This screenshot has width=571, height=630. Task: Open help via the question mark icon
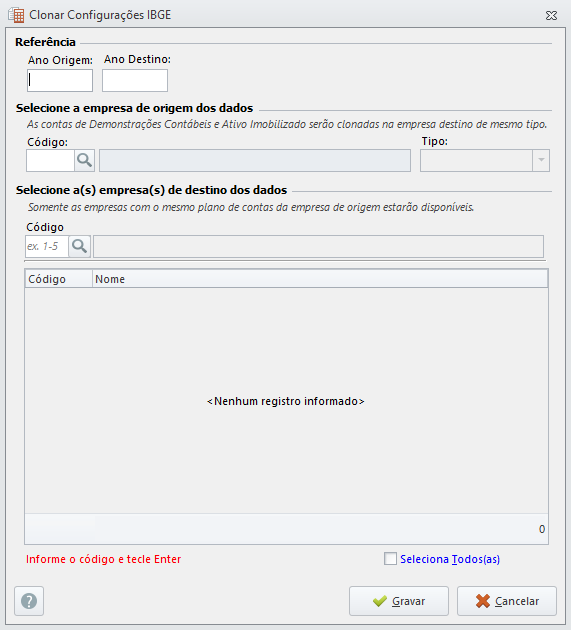[29, 601]
